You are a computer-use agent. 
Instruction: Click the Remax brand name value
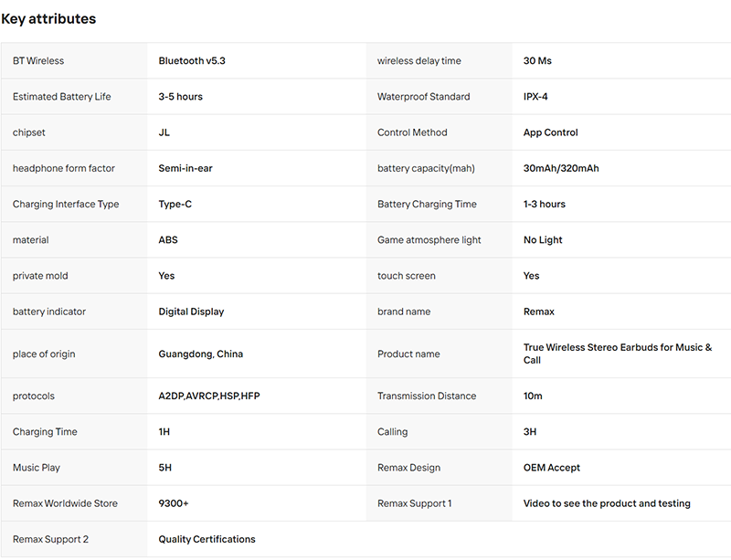tap(538, 312)
